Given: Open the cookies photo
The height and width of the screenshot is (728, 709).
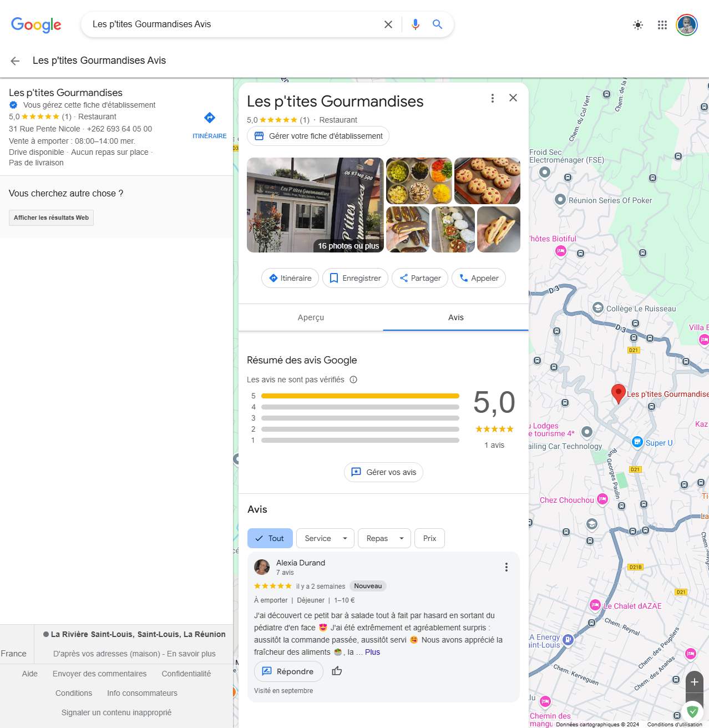Looking at the screenshot, I should [487, 181].
